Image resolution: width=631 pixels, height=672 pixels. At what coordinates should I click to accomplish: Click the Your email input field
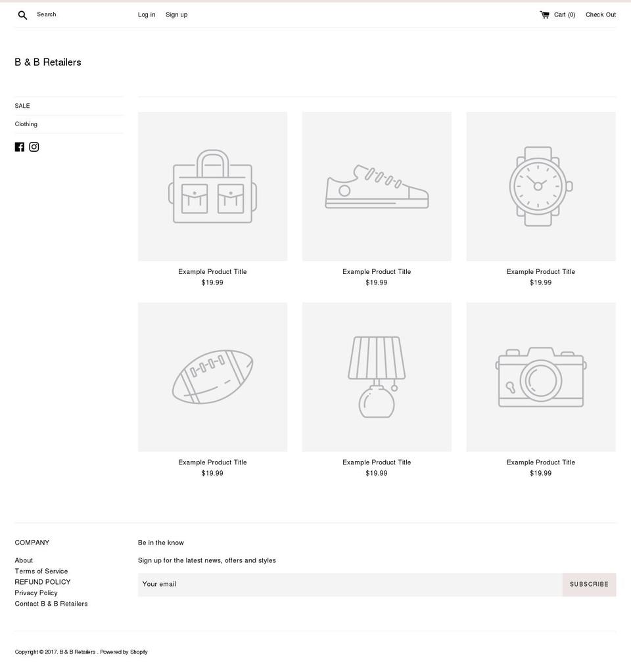[296, 584]
